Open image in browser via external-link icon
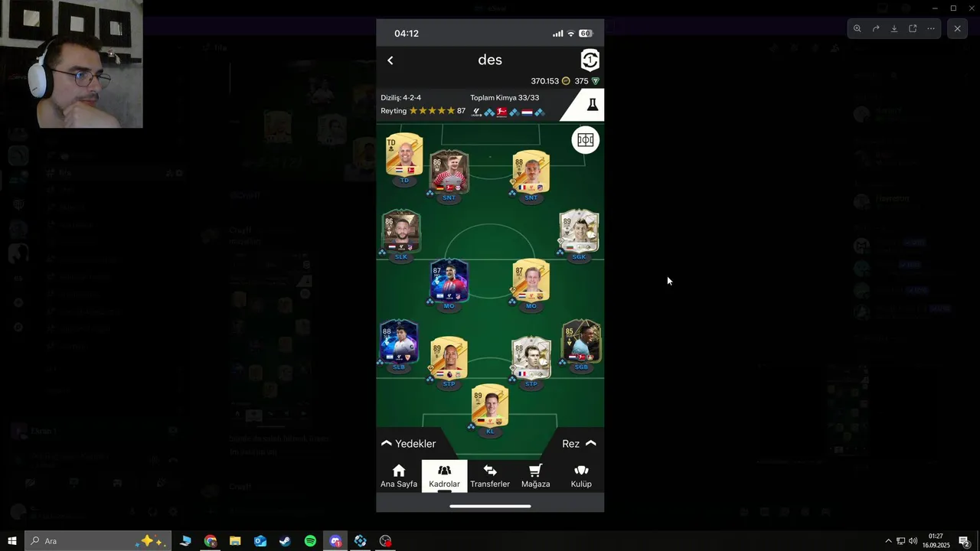This screenshot has height=551, width=980. tap(913, 28)
